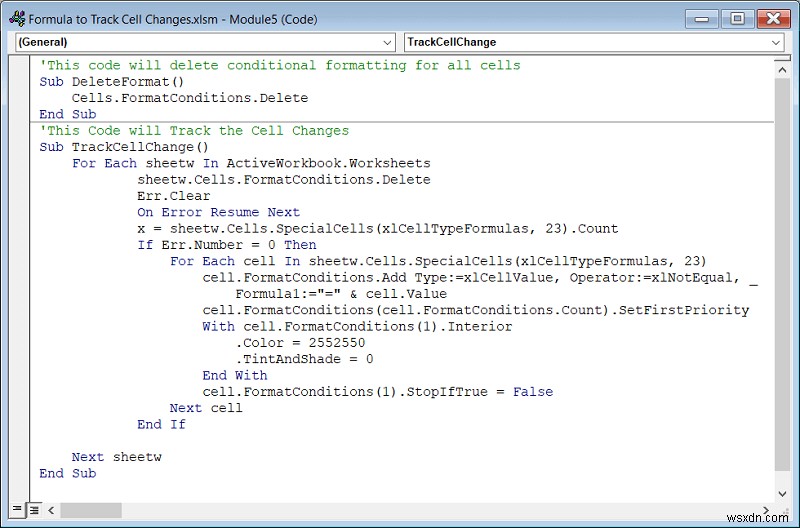Image resolution: width=800 pixels, height=528 pixels.
Task: Click the margin indicator bar beside 'Sub TrackCellChange()'
Action: click(19, 147)
